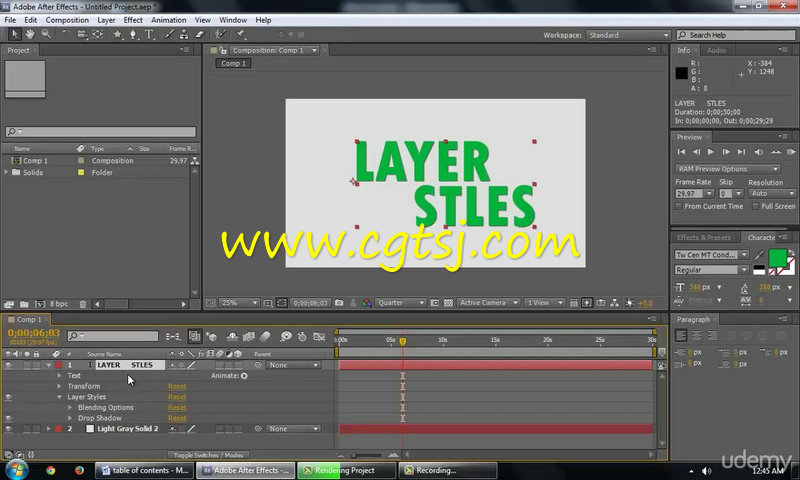Viewport: 800px width, 480px height.
Task: Hide Light Gray Solid 2 layer
Action: tap(8, 429)
